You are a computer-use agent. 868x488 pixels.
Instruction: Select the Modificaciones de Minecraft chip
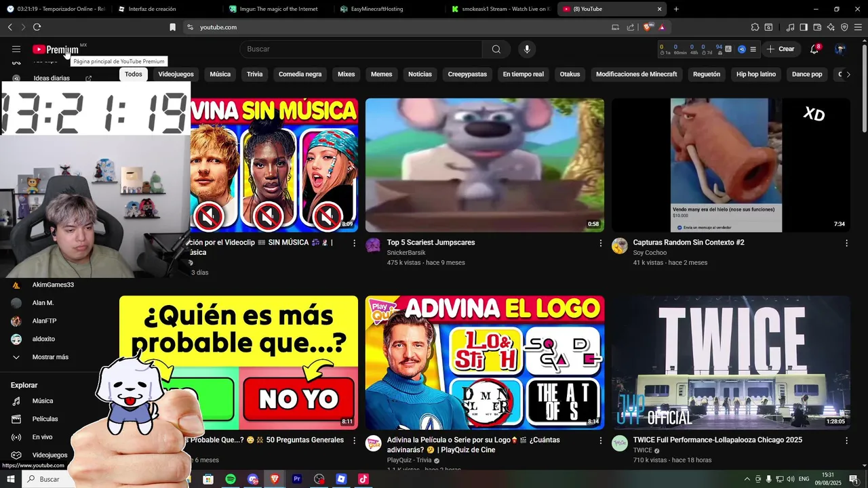[637, 75]
